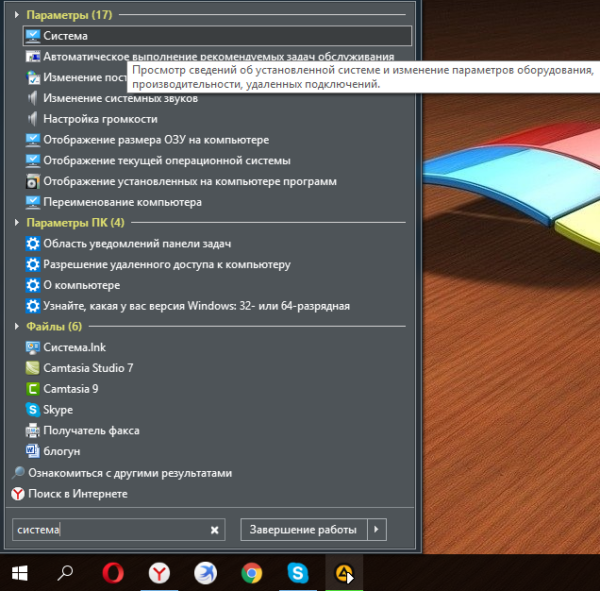
Task: Open the Система result
Action: pos(217,36)
